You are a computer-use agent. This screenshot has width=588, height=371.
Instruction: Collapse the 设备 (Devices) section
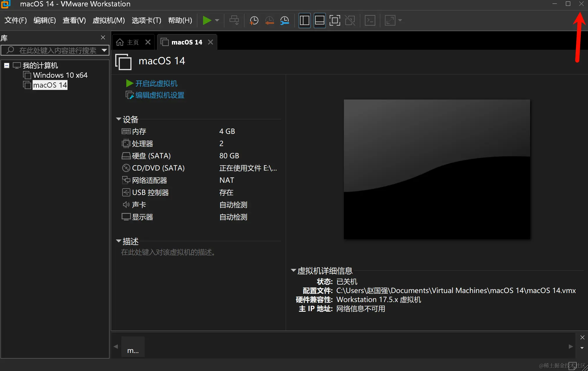click(x=119, y=119)
